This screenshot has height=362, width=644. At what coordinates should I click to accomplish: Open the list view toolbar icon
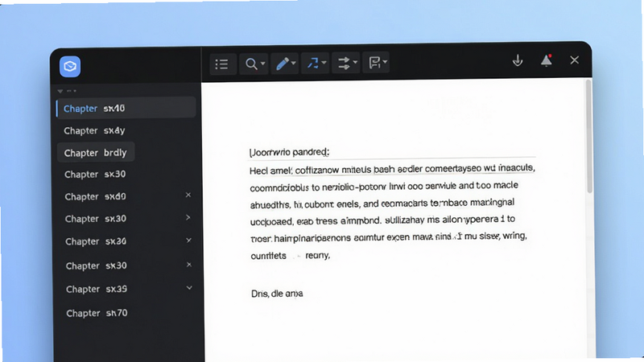pos(222,64)
